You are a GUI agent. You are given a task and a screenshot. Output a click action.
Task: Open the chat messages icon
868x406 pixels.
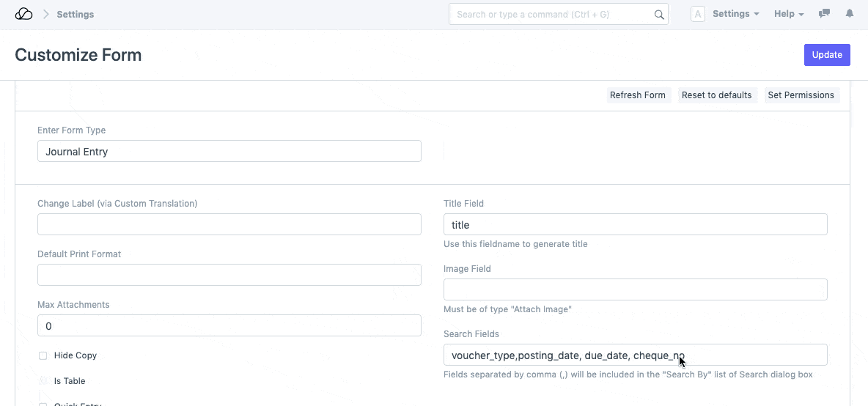coord(825,14)
